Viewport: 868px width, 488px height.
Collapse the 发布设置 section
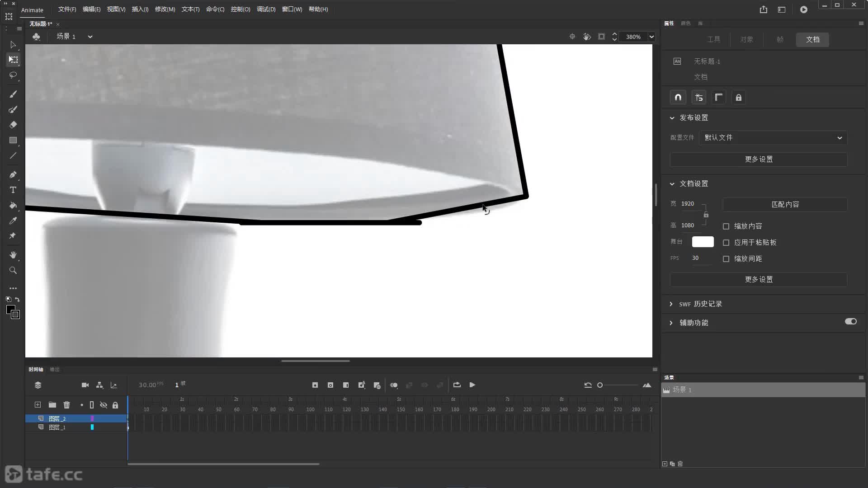(672, 118)
